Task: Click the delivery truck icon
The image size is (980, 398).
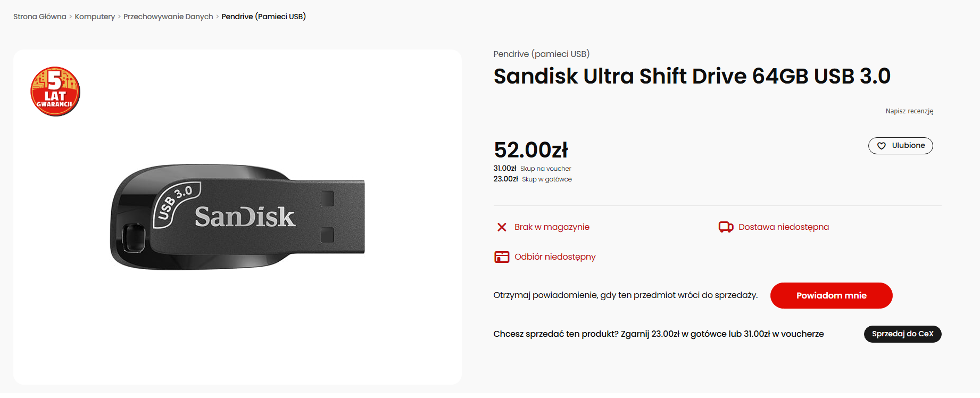Action: pos(726,227)
